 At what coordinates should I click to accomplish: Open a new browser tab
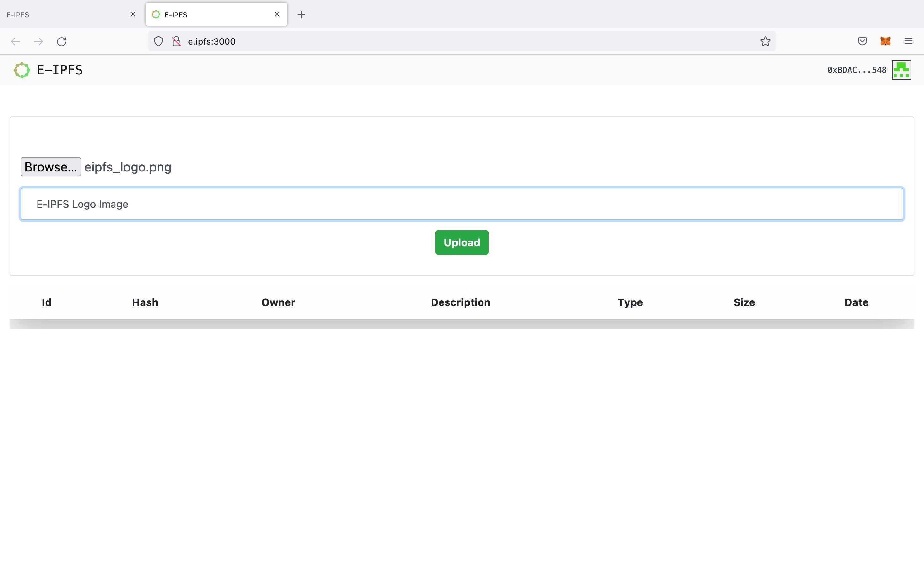pos(301,14)
